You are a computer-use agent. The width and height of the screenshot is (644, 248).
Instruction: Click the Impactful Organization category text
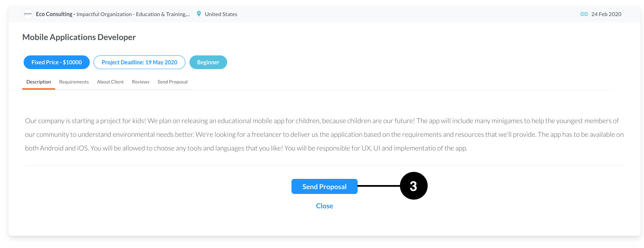[104, 14]
